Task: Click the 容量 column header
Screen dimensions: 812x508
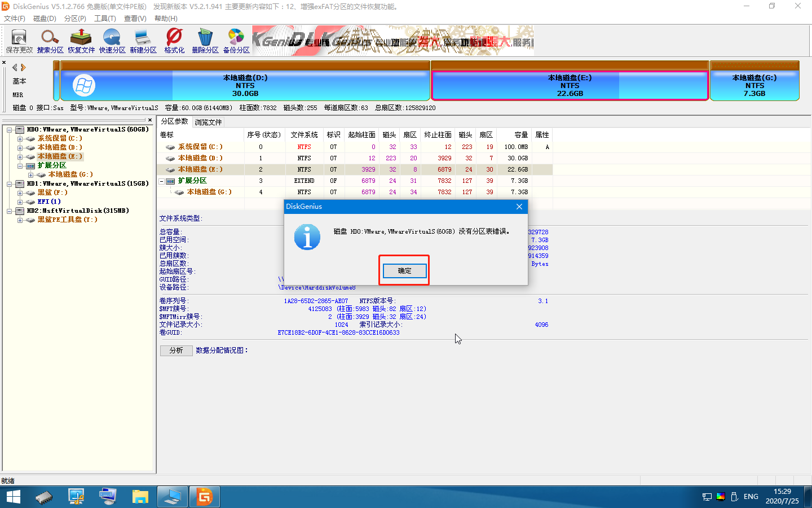Action: click(514, 135)
